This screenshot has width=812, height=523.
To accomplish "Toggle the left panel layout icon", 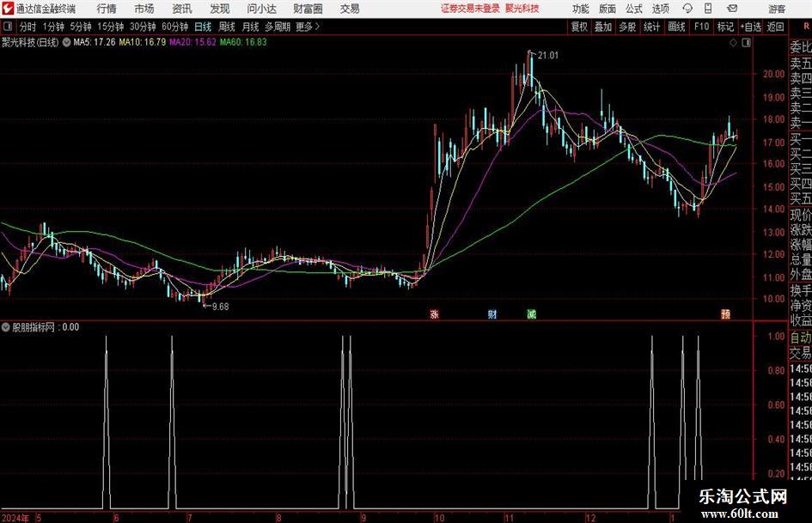I will (7, 27).
